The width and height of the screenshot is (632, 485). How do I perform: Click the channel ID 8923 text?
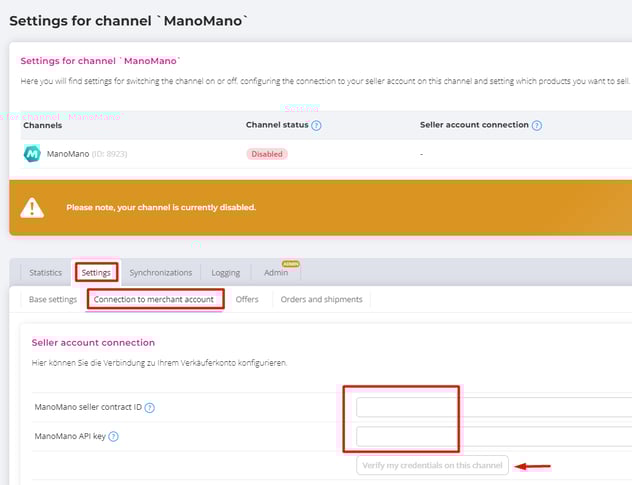coord(109,154)
